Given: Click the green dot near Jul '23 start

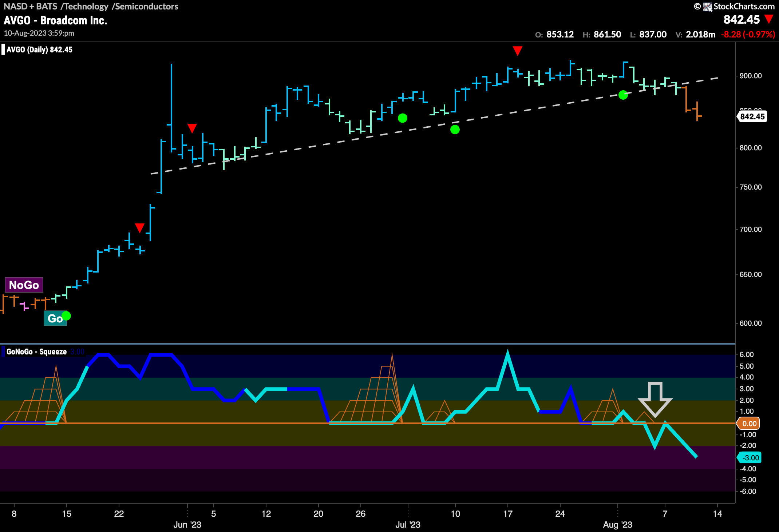Looking at the screenshot, I should pyautogui.click(x=403, y=118).
